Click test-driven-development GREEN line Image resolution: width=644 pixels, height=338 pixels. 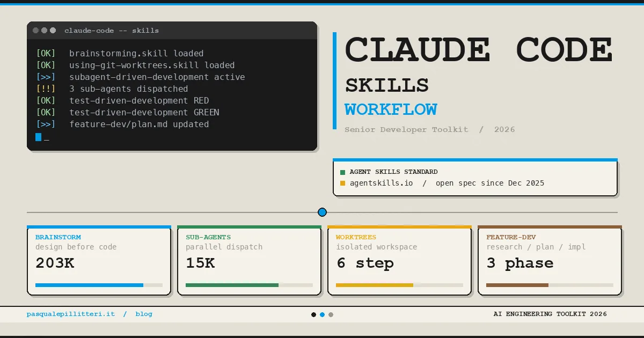pyautogui.click(x=144, y=113)
